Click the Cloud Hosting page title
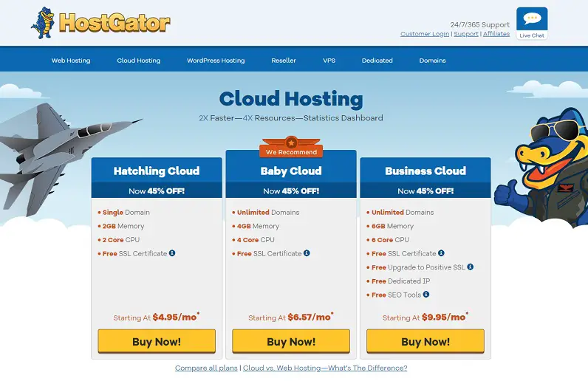The image size is (588, 381). pos(291,99)
